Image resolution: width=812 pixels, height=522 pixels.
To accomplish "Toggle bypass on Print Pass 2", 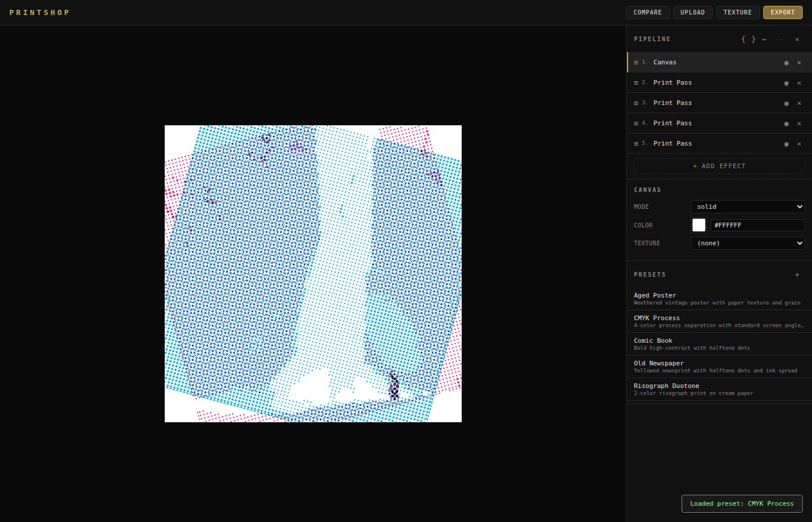I will click(786, 83).
